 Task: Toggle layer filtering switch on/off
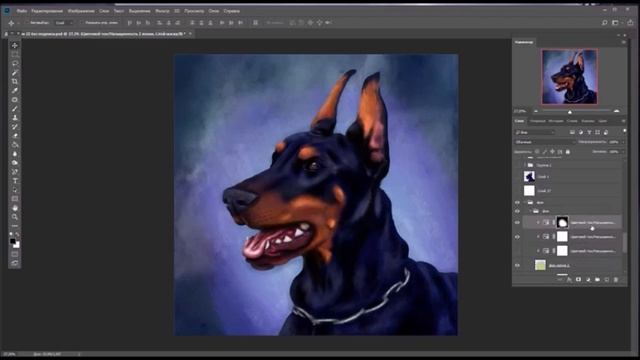point(624,131)
